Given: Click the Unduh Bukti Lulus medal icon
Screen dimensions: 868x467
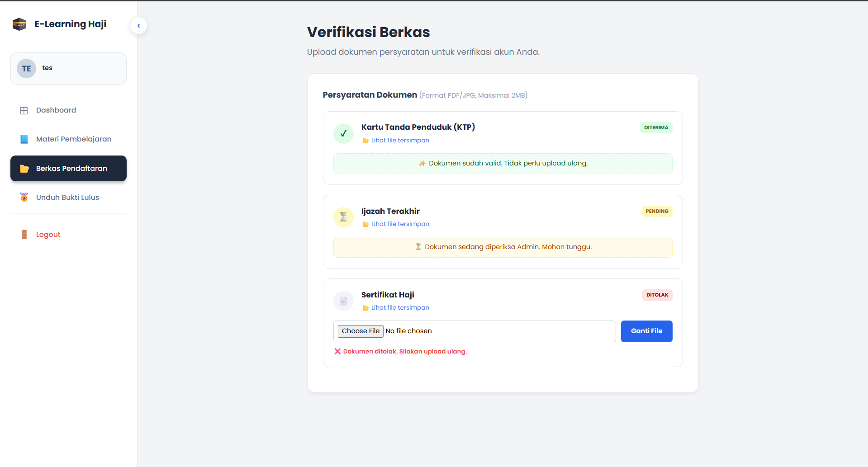Looking at the screenshot, I should click(24, 197).
